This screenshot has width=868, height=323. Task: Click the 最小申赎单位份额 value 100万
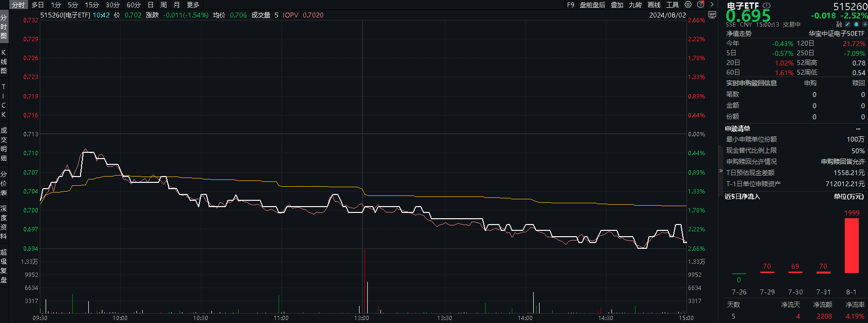pyautogui.click(x=856, y=139)
